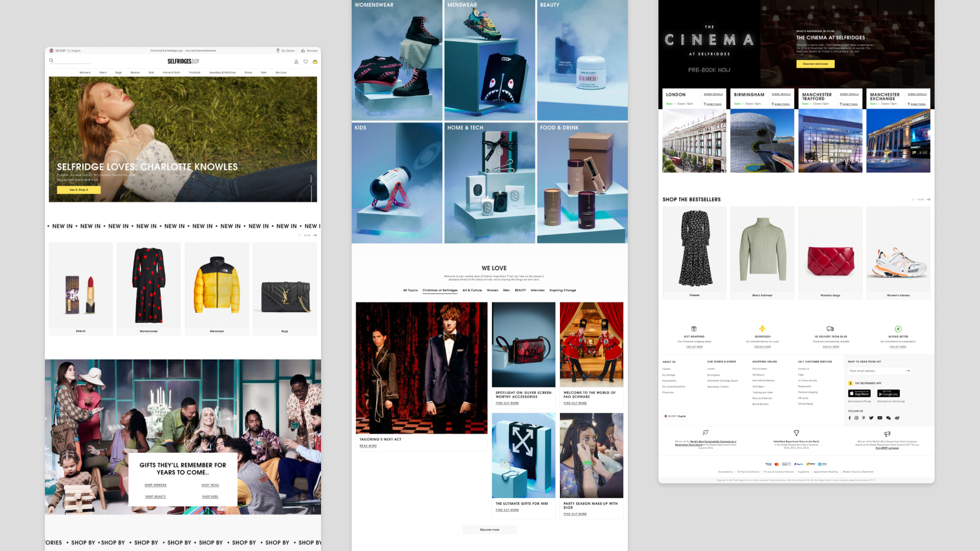
Task: Click the Discover and book button
Action: tap(815, 64)
